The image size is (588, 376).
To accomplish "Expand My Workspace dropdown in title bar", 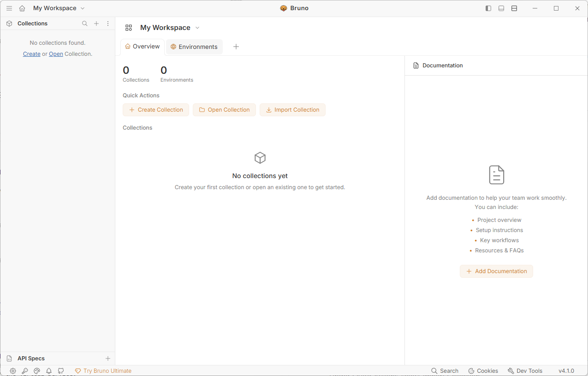I will point(59,8).
